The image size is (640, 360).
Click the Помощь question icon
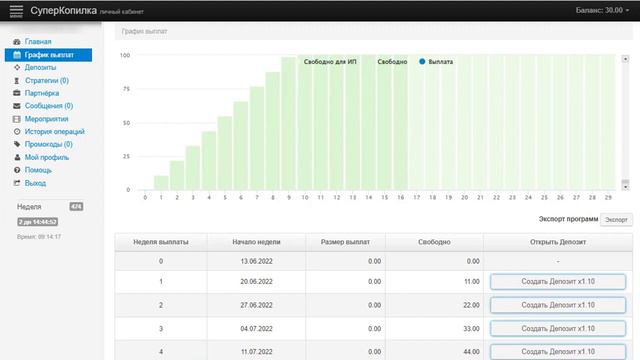point(17,170)
